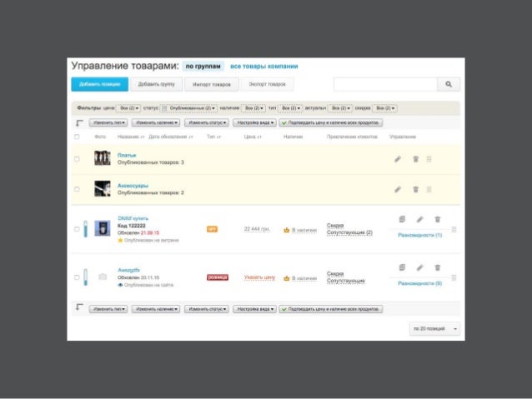Sort by Дата обновления column header
532x399 pixels.
click(171, 137)
